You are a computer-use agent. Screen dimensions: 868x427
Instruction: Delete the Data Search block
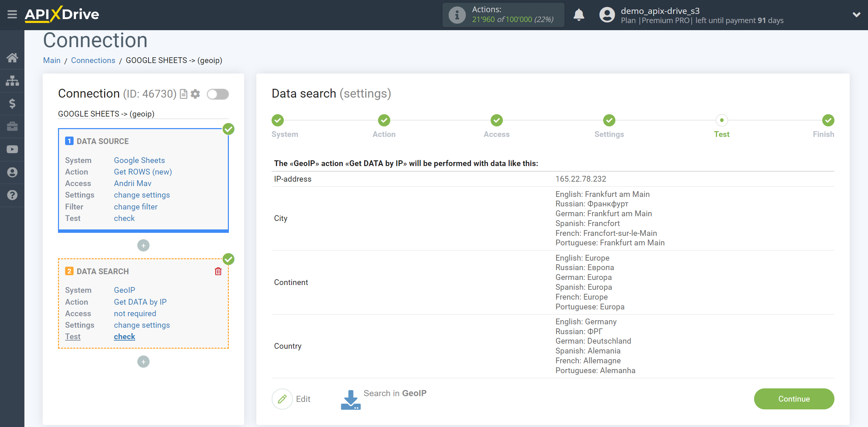pos(218,271)
